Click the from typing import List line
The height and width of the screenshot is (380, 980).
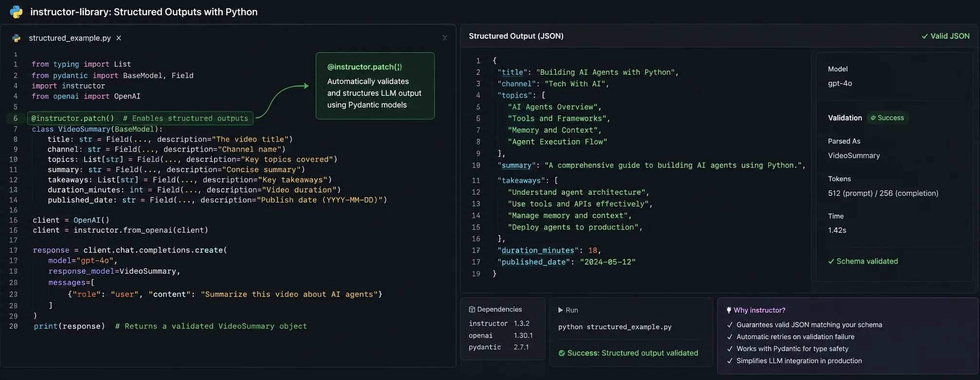[81, 64]
